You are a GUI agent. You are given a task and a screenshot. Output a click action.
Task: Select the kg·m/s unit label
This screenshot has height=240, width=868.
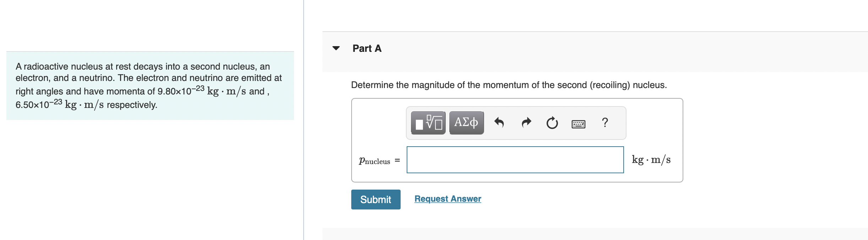(x=651, y=160)
